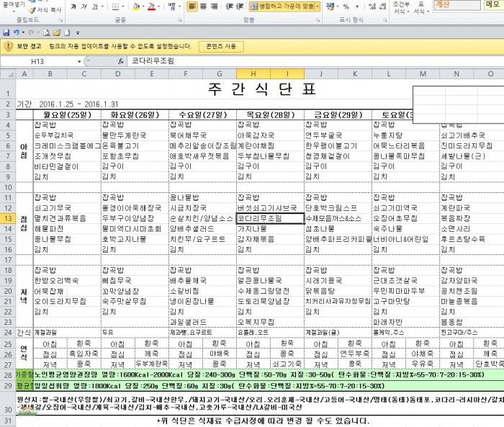Open the clipboard (클립보드) group dialog launcher
The height and width of the screenshot is (427, 504).
[60, 20]
